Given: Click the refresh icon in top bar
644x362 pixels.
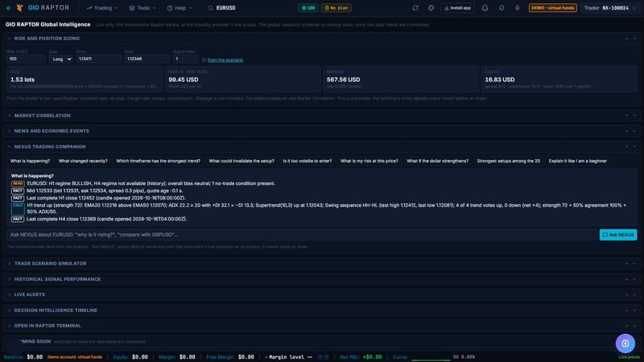Looking at the screenshot, I should pos(415,8).
